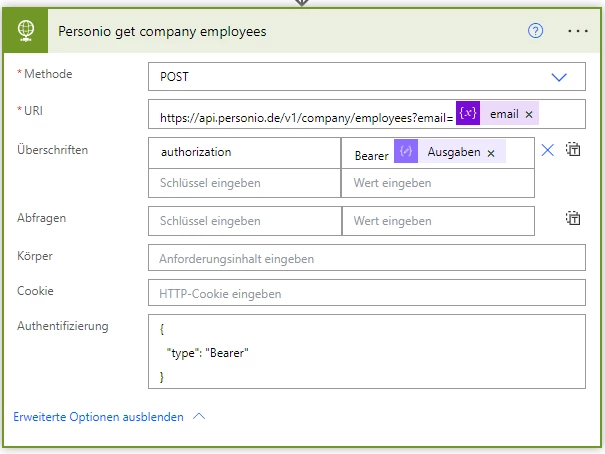Click into the URI input field

click(367, 114)
